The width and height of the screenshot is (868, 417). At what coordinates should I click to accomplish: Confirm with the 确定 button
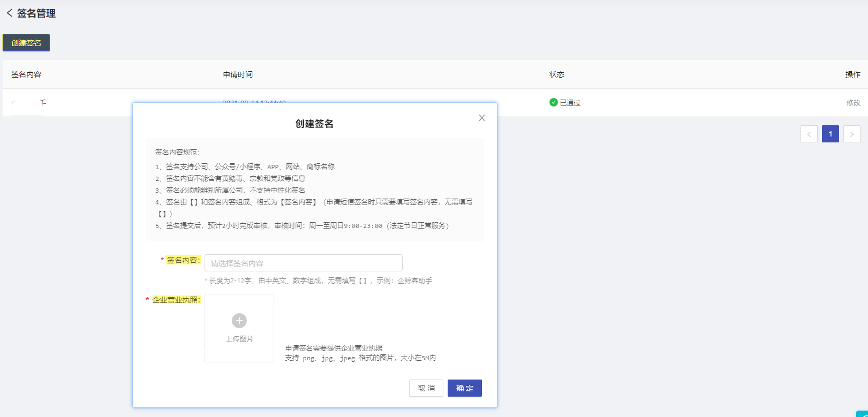465,388
